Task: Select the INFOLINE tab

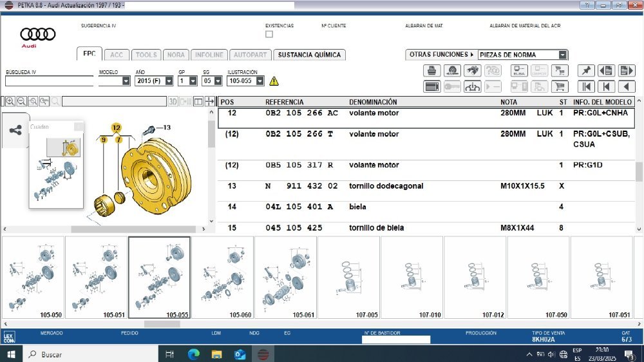Action: click(209, 55)
